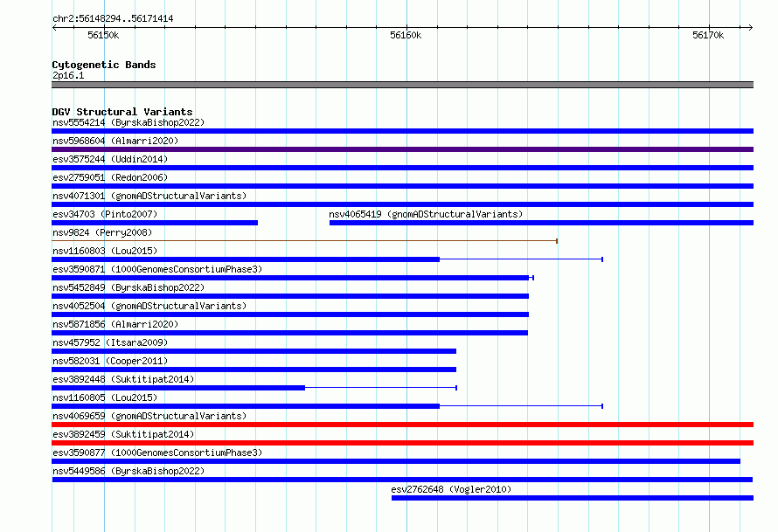
Task: Open esv3590871 (1000GenomesConsortiumPhase3) label
Action: point(157,269)
